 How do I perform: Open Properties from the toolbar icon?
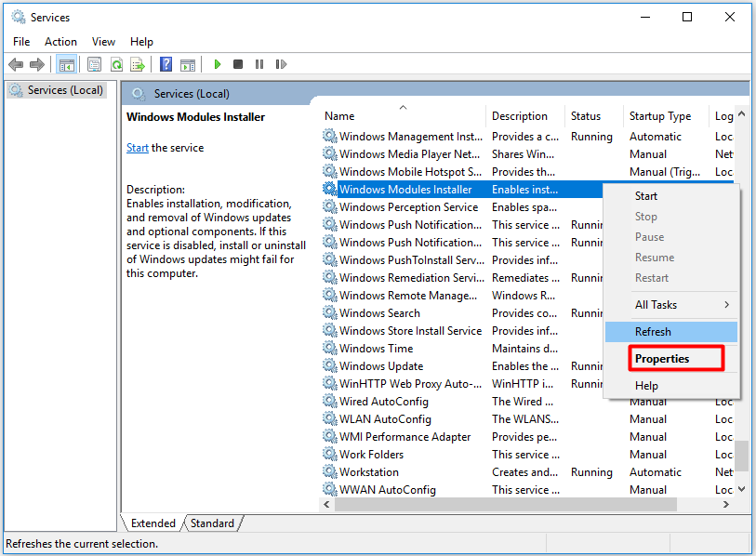click(x=95, y=64)
